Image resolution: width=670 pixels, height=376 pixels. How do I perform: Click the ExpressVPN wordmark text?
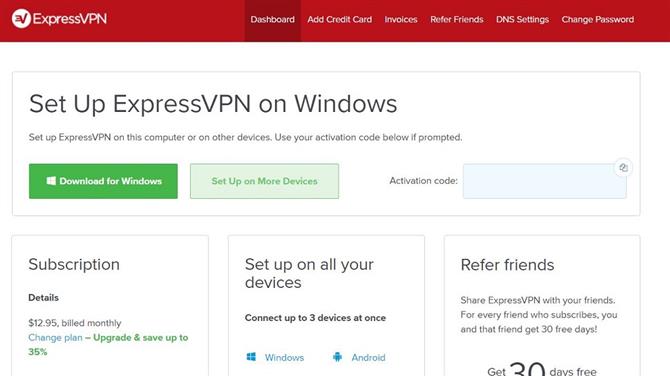[70, 19]
